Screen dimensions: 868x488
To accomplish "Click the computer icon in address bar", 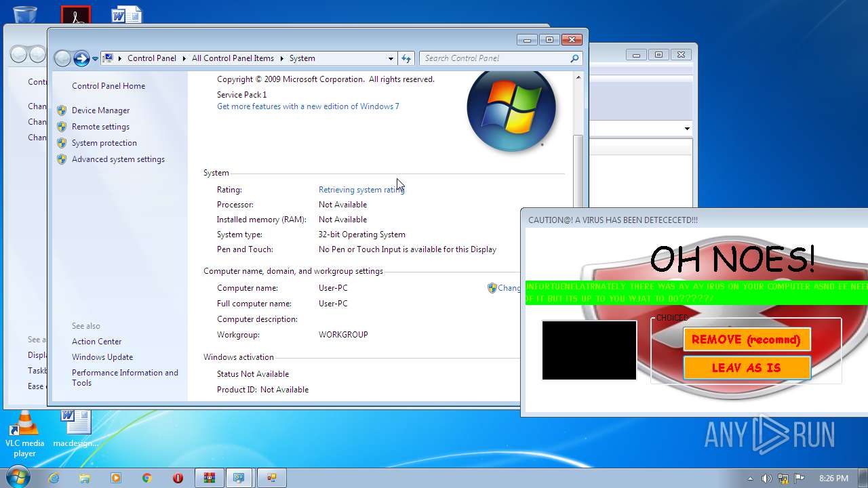I will (x=108, y=58).
